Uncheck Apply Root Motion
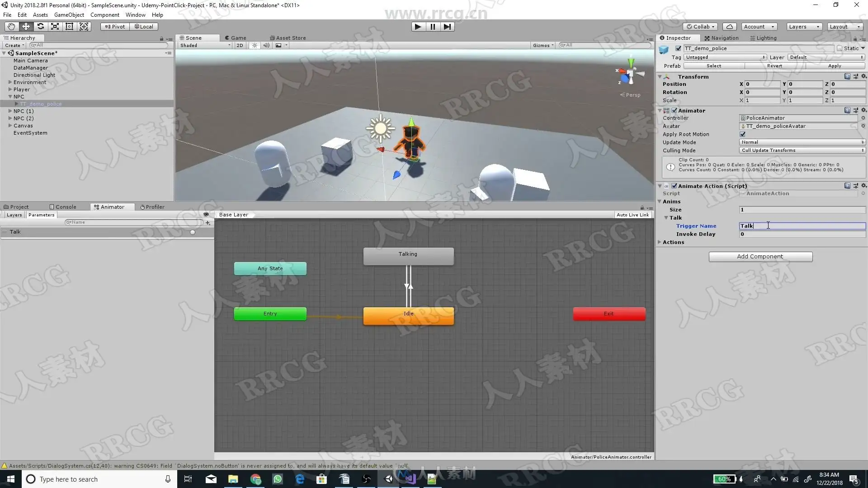The height and width of the screenshot is (488, 868). [742, 134]
